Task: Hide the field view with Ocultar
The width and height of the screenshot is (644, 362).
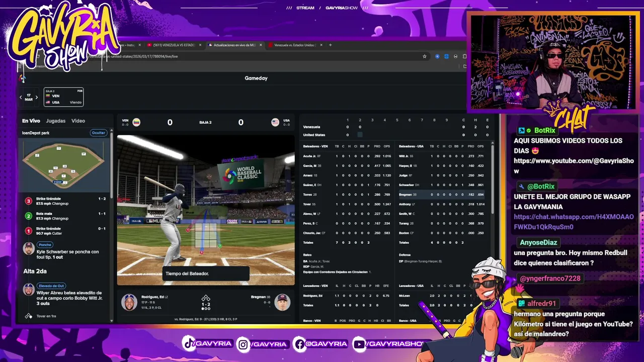Action: coord(99,133)
